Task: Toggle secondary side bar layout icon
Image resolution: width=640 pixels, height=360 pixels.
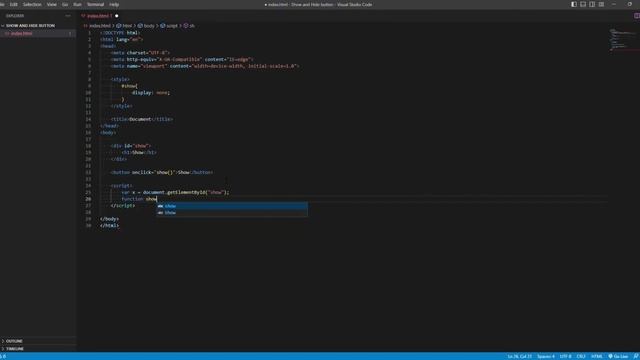Action: [x=592, y=4]
